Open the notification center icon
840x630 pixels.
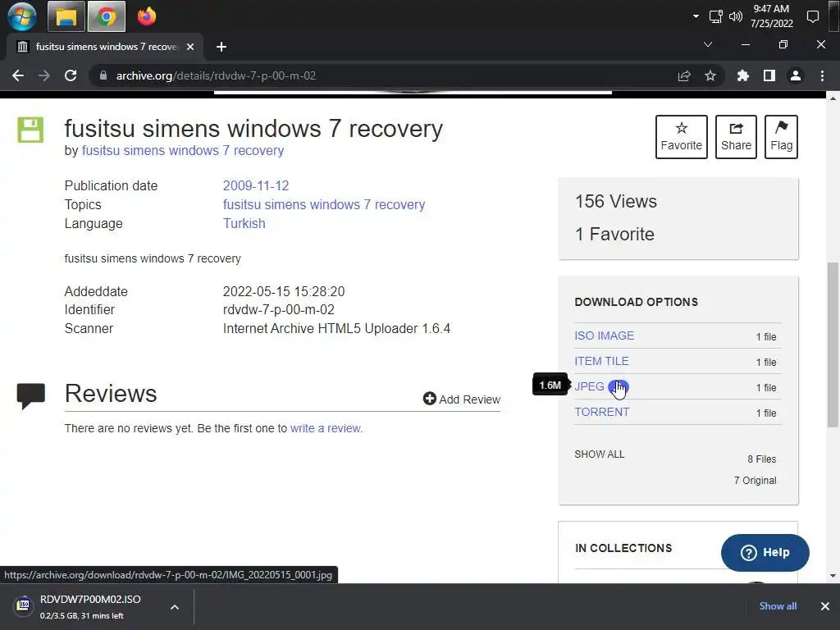point(813,16)
